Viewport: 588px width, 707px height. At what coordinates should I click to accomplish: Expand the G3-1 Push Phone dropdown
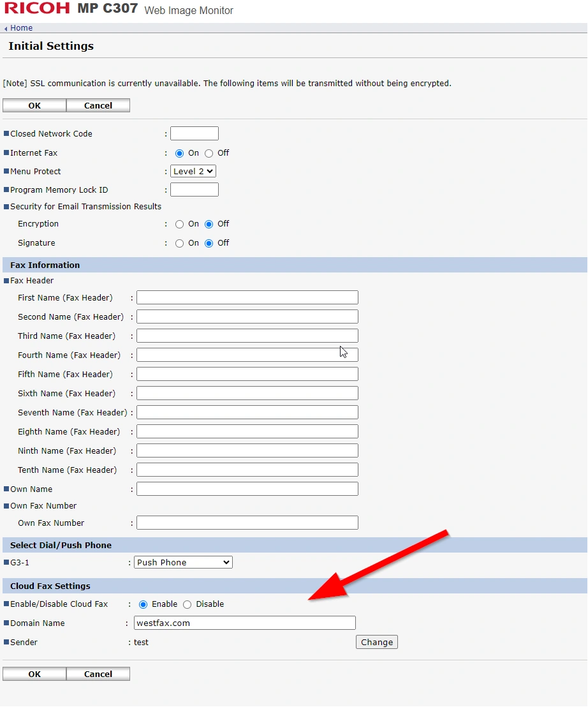pos(183,562)
